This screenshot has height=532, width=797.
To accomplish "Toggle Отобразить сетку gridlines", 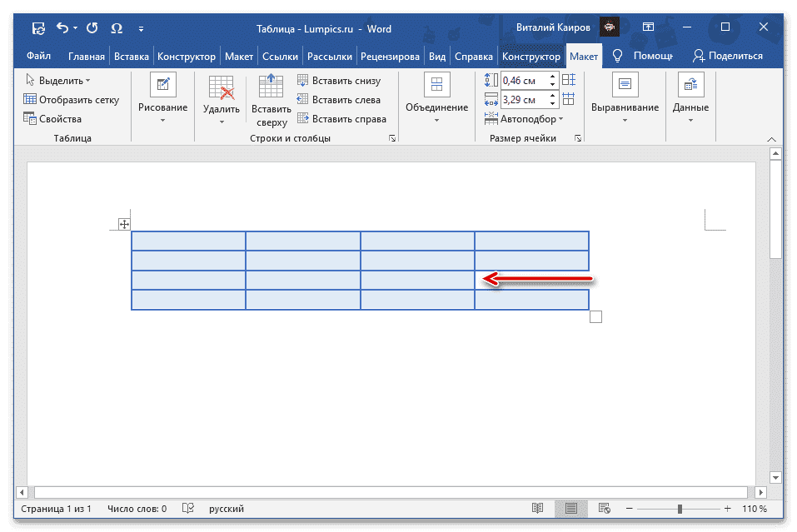I will click(72, 100).
